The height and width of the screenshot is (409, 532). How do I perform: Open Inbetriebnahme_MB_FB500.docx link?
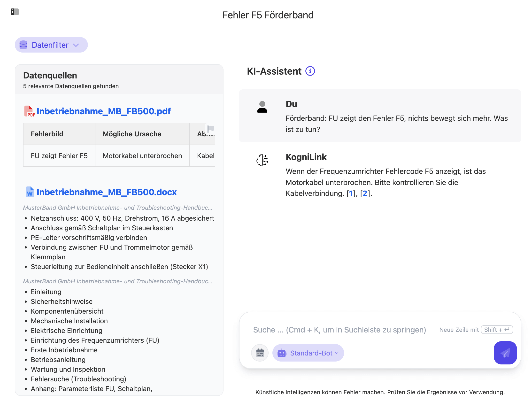coord(106,192)
